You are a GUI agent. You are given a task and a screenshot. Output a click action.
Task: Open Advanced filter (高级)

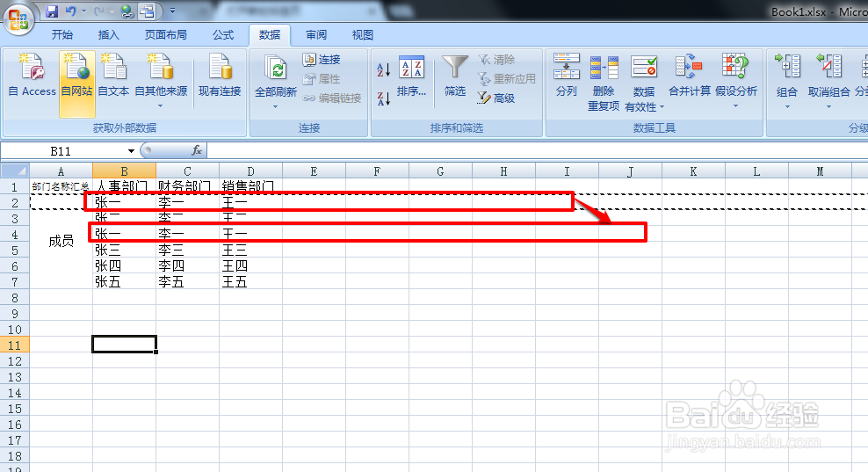point(496,98)
